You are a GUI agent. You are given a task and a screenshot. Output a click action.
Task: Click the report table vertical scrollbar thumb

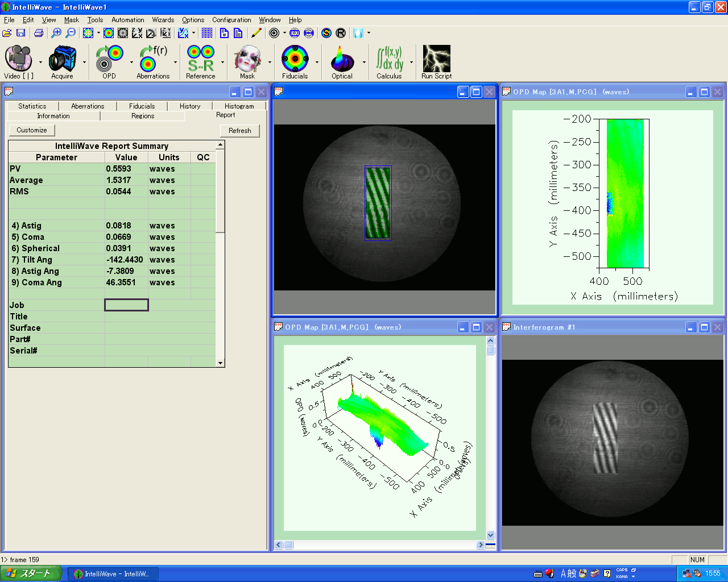[x=220, y=190]
